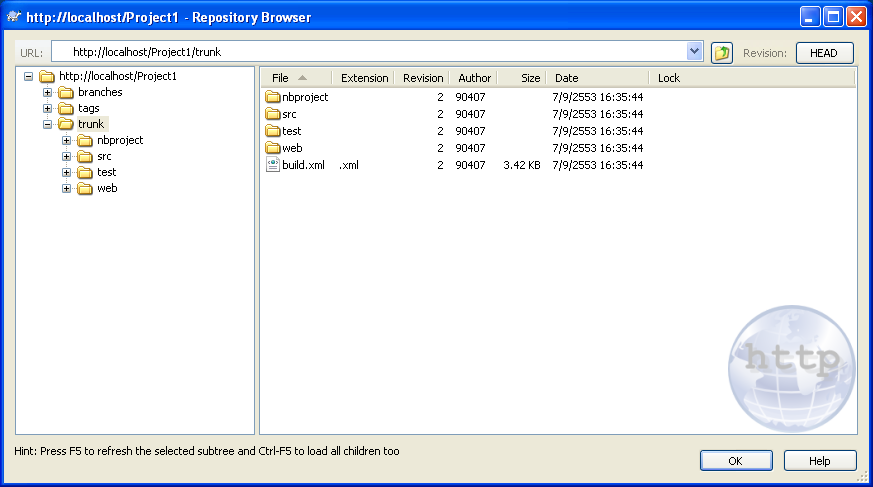873x487 pixels.
Task: Click the Help button
Action: (x=820, y=461)
